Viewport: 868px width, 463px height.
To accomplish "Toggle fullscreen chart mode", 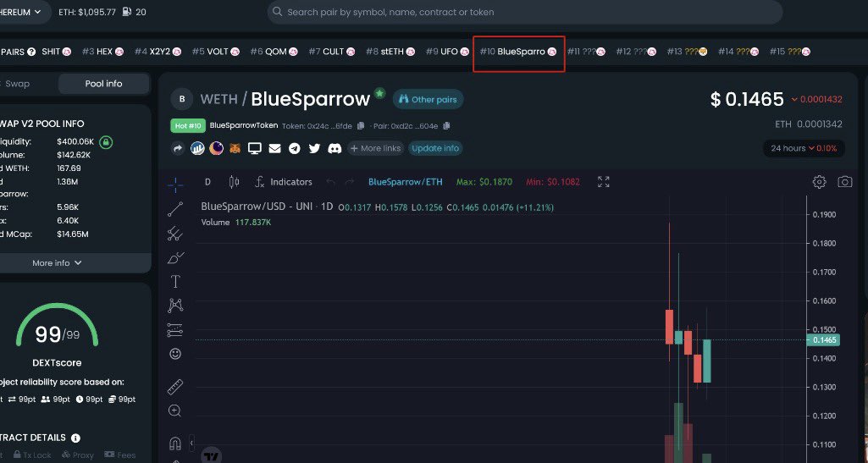I will [604, 182].
